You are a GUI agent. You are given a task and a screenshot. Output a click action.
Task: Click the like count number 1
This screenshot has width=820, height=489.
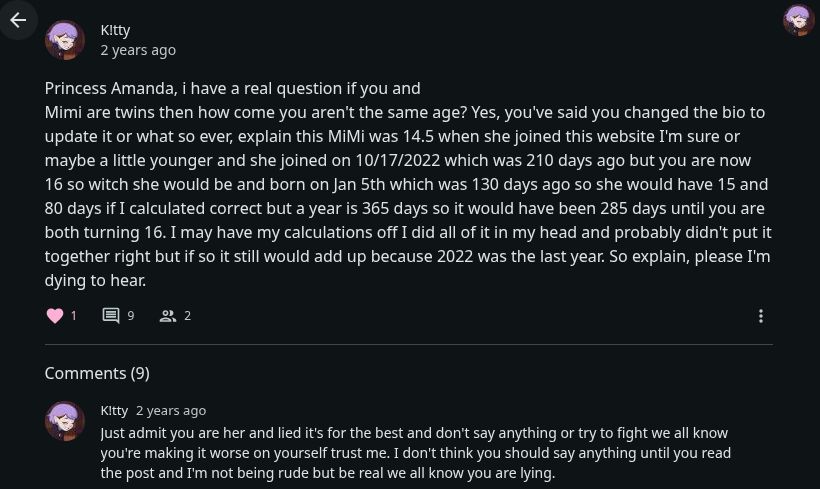[73, 316]
